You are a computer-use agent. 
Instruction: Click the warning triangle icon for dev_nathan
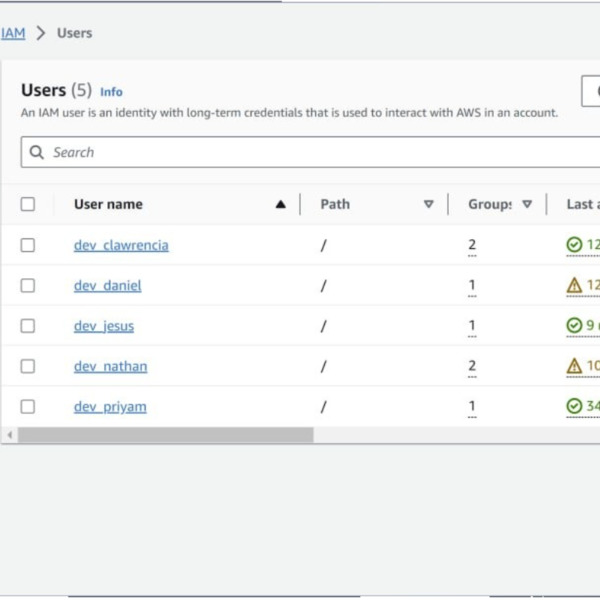pyautogui.click(x=574, y=366)
